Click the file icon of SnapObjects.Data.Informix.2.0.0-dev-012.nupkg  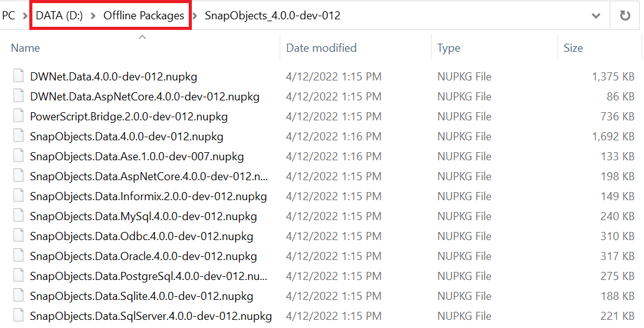pos(19,196)
